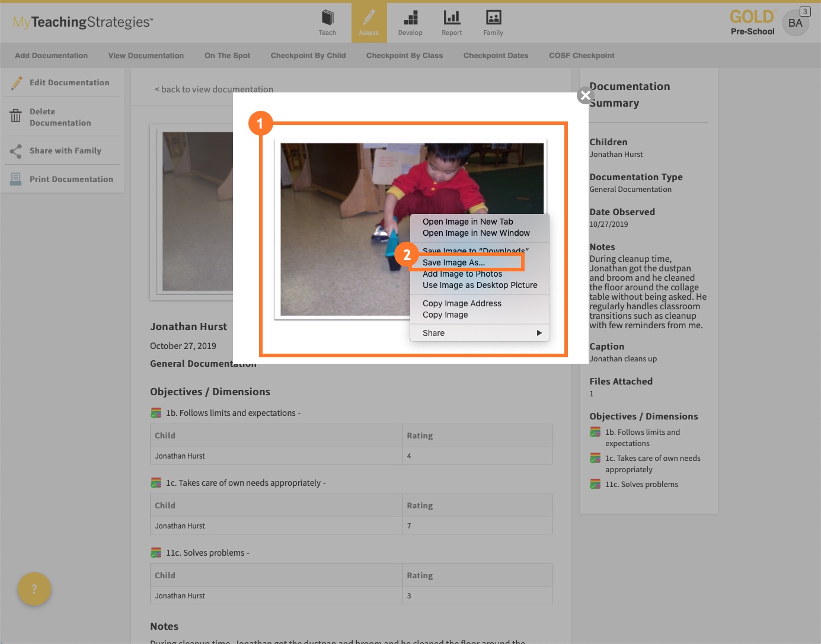Click the Edit Documentation pencil icon

tap(17, 82)
